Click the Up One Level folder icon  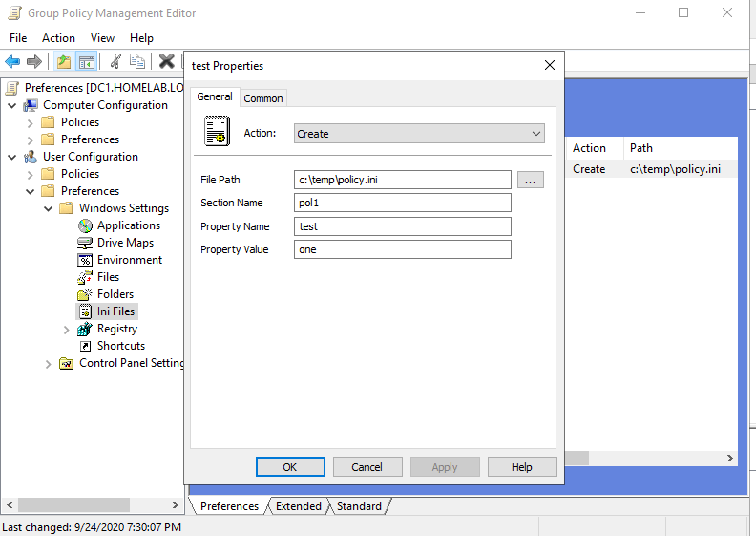coord(63,61)
